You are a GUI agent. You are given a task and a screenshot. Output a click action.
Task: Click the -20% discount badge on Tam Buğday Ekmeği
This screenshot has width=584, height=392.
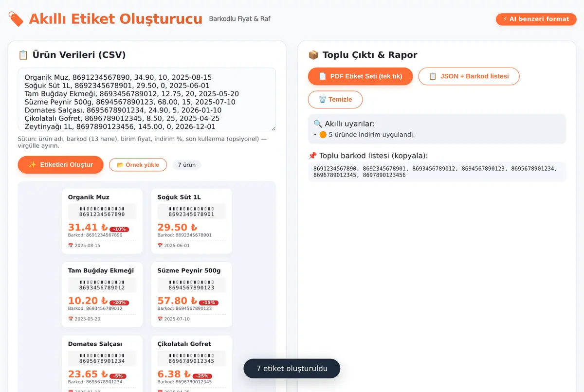(x=119, y=303)
